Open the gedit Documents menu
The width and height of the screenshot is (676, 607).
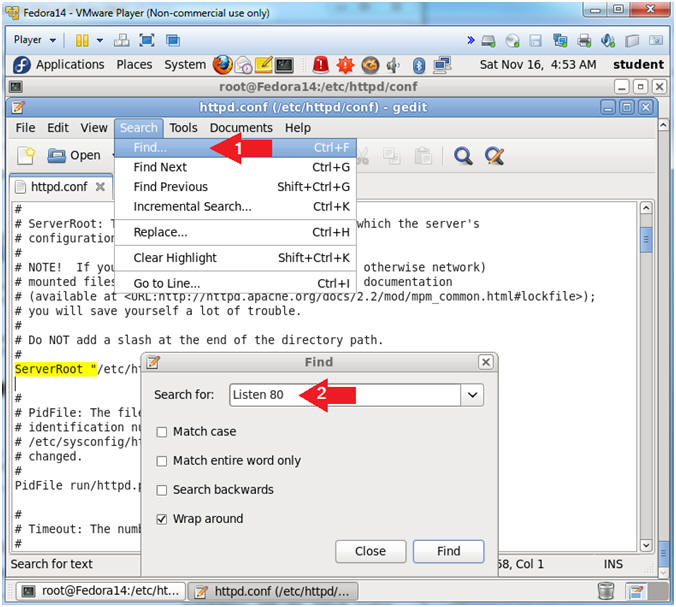pos(241,128)
